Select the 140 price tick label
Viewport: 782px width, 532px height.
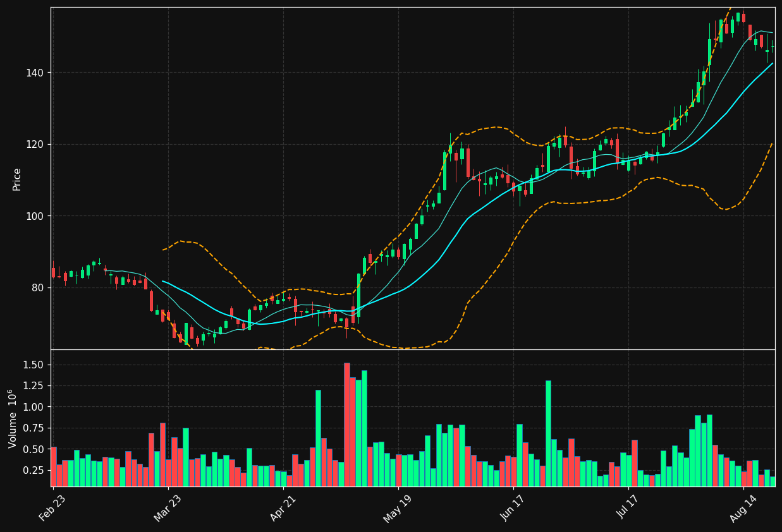(36, 73)
